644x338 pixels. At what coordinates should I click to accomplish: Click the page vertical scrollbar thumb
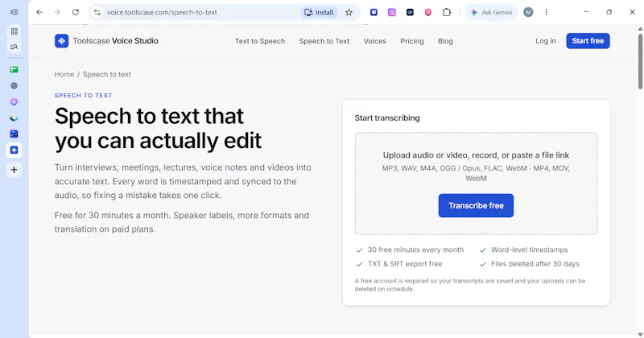pyautogui.click(x=640, y=61)
